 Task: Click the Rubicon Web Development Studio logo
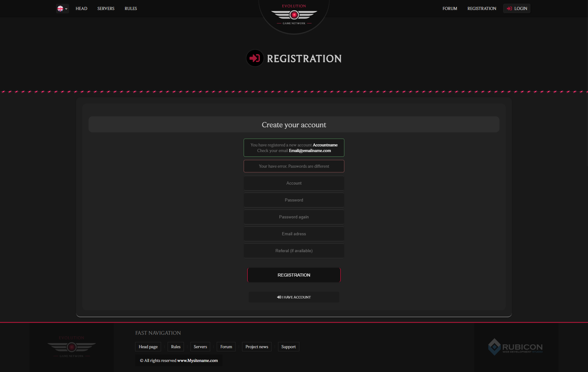click(515, 347)
